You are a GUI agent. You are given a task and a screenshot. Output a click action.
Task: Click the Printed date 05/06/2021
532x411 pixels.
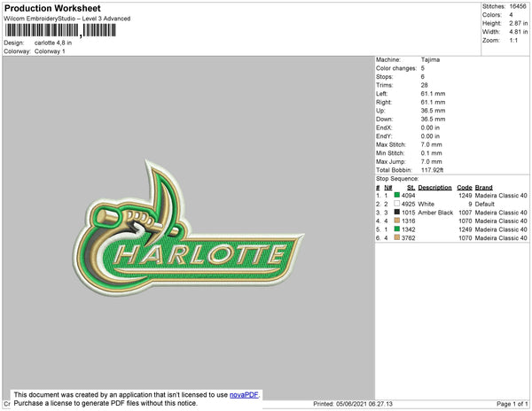pyautogui.click(x=351, y=404)
